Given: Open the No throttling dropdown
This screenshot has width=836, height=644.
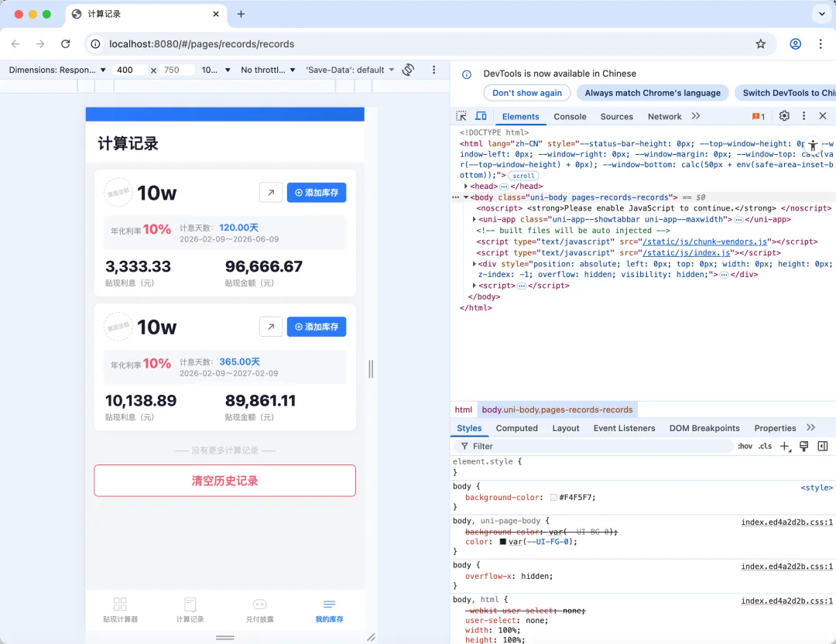Looking at the screenshot, I should click(266, 70).
